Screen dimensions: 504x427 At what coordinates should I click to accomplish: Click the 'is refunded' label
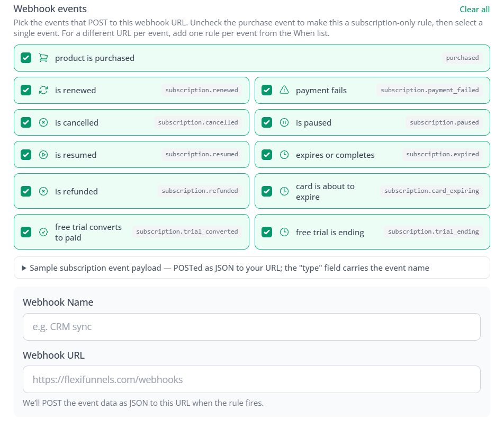point(76,192)
